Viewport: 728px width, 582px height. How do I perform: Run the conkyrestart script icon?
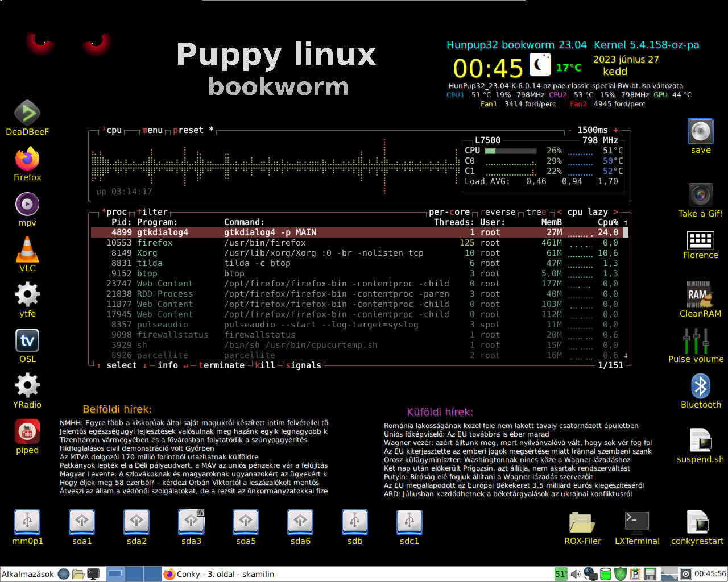pos(697,522)
